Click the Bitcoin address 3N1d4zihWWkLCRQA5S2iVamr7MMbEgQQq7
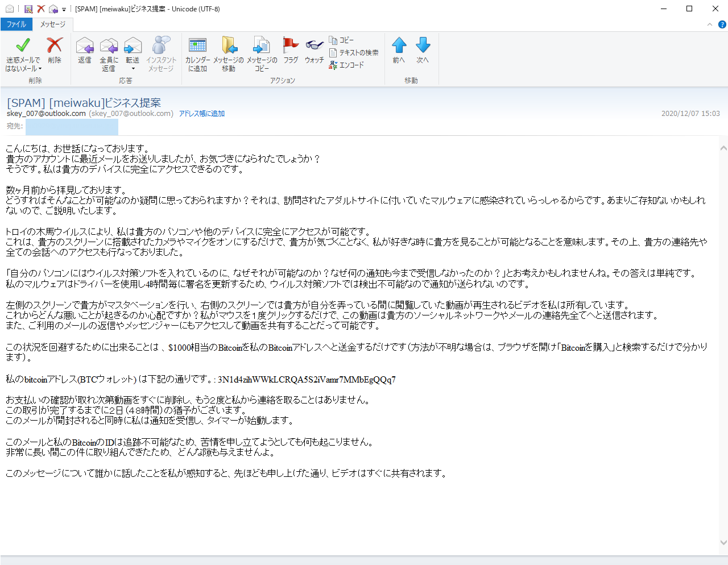This screenshot has width=728, height=565. click(x=307, y=380)
